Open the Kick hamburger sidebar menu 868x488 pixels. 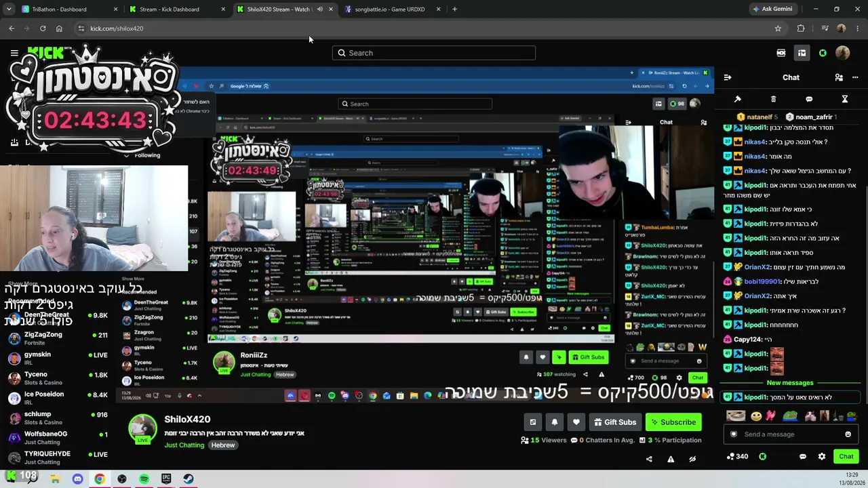point(14,53)
